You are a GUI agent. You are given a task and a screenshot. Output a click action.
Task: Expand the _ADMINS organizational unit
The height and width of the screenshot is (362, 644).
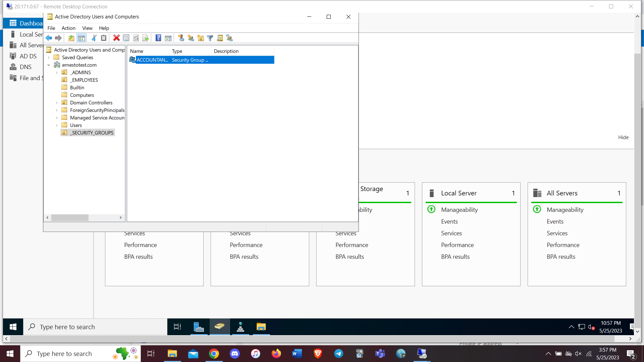(x=57, y=73)
